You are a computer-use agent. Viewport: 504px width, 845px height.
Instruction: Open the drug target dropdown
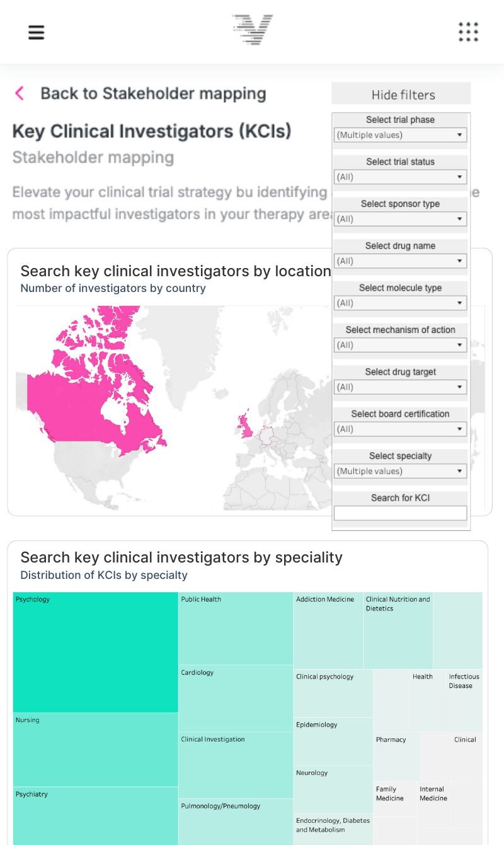[400, 387]
